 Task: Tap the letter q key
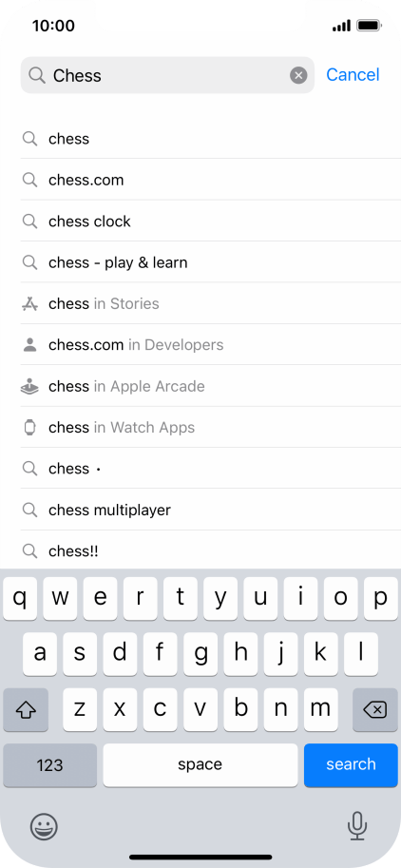pyautogui.click(x=21, y=598)
